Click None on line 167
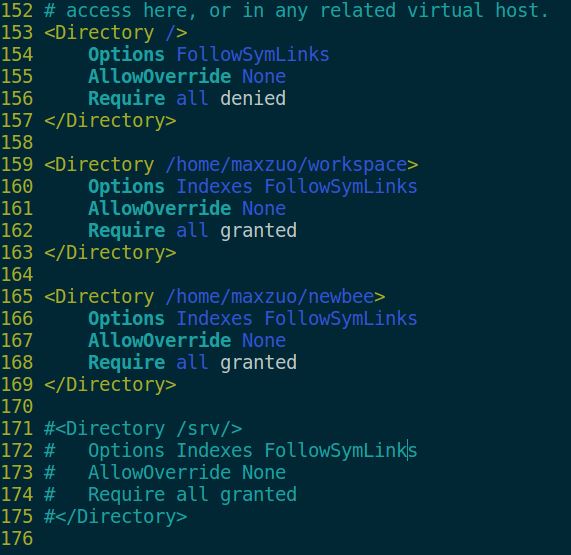This screenshot has height=555, width=571. pos(264,341)
